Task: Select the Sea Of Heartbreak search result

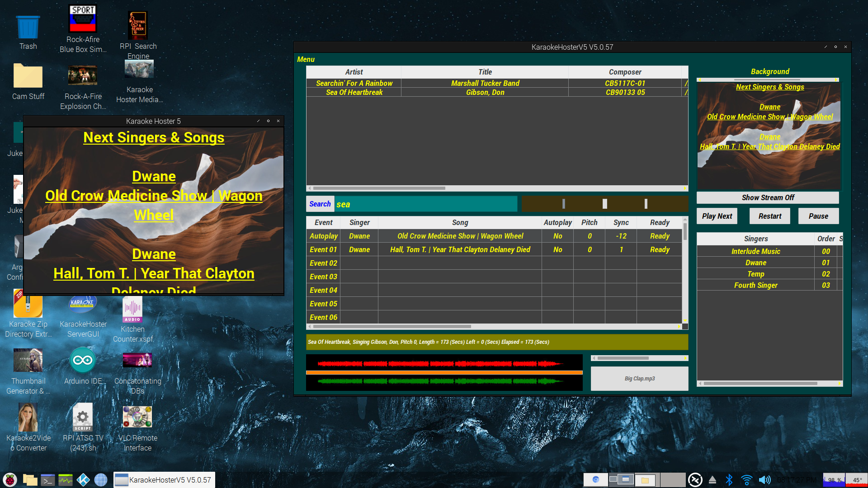Action: coord(497,92)
